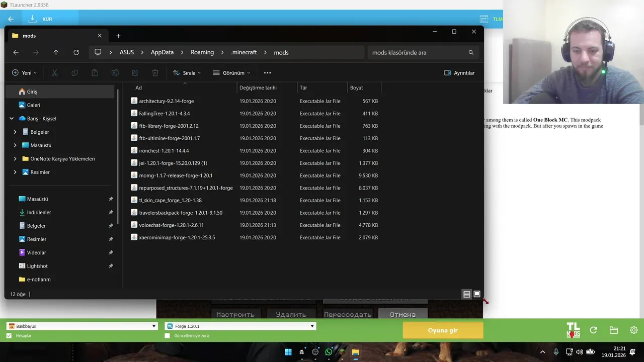
Task: Select the FallingTree-1.20.1-4.3.4 file
Action: click(164, 113)
